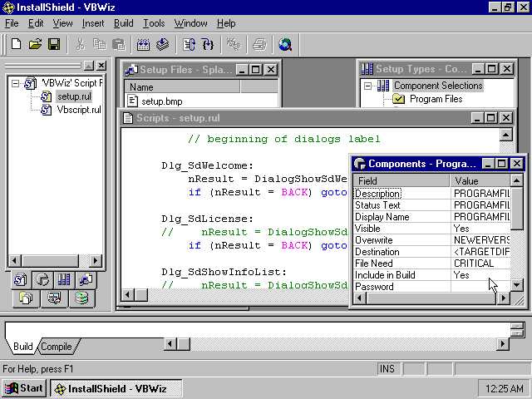Select the File Groups pane tab icon
The width and height of the screenshot is (532, 399).
[x=26, y=298]
